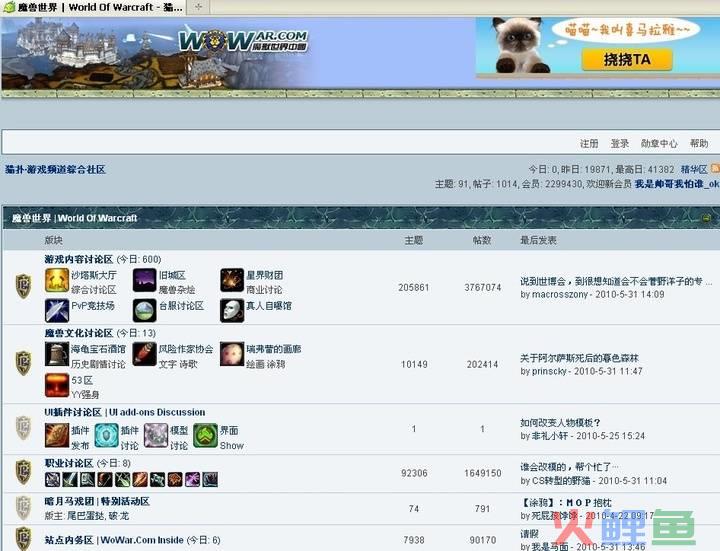Click the 登录 login link
Screen dimensions: 720x551
click(619, 144)
